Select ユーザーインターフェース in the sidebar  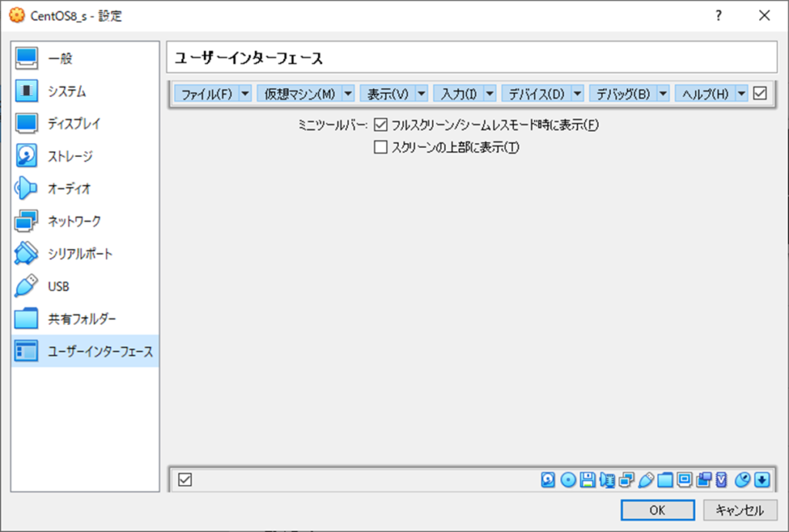pos(85,351)
